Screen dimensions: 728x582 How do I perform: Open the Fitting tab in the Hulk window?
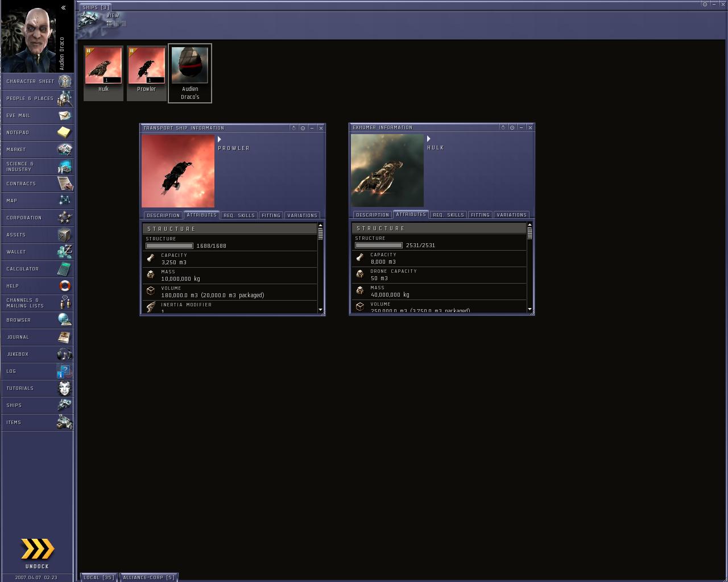480,215
